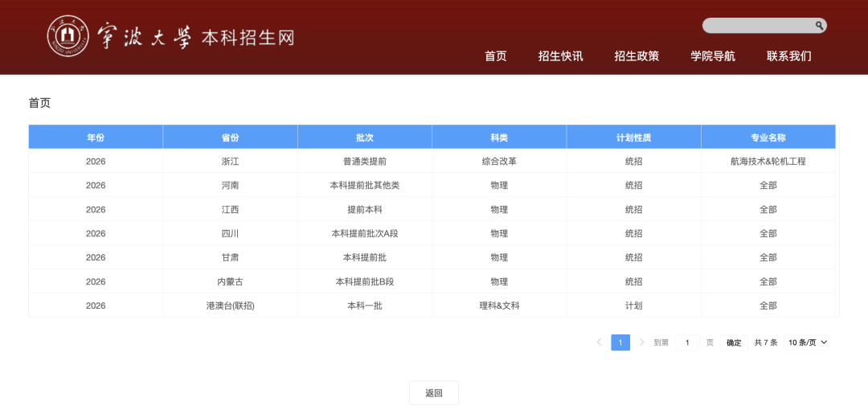Click the 统招 cell in 浙江 row
Screen dimensions: 868x410
point(634,162)
